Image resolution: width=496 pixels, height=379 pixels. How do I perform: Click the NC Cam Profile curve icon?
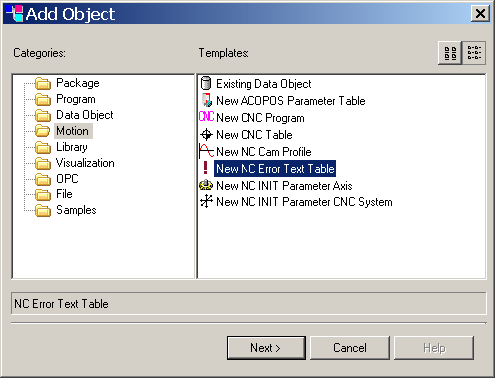click(206, 151)
